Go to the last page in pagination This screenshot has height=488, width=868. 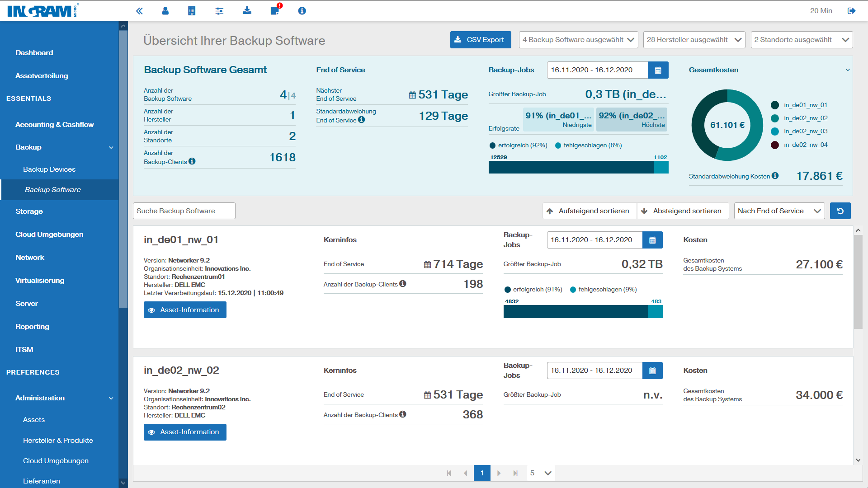[x=515, y=473]
